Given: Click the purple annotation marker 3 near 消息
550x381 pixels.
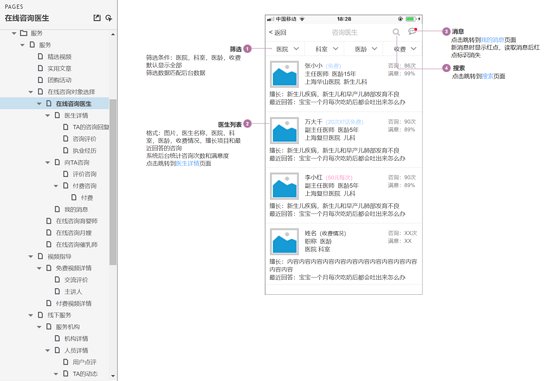Looking at the screenshot, I should pos(446,32).
